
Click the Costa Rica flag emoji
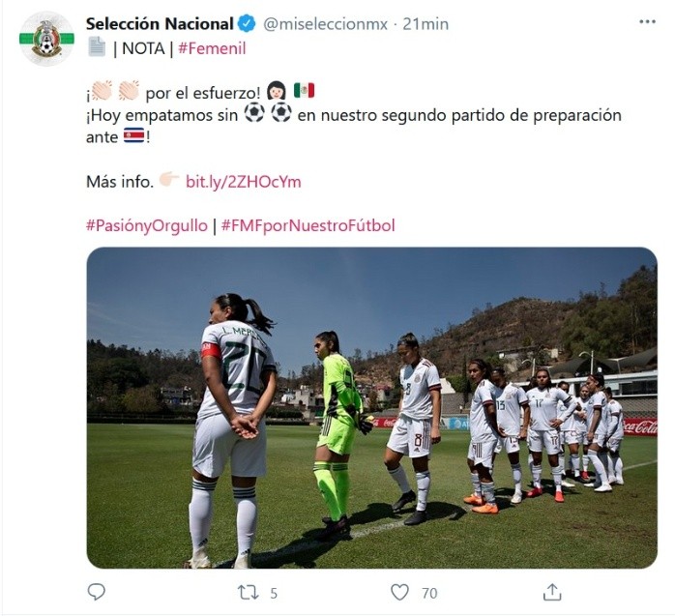(133, 135)
